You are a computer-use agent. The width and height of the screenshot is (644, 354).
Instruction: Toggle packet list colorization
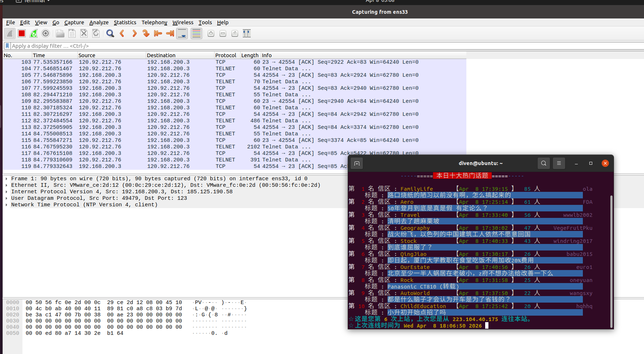click(196, 34)
